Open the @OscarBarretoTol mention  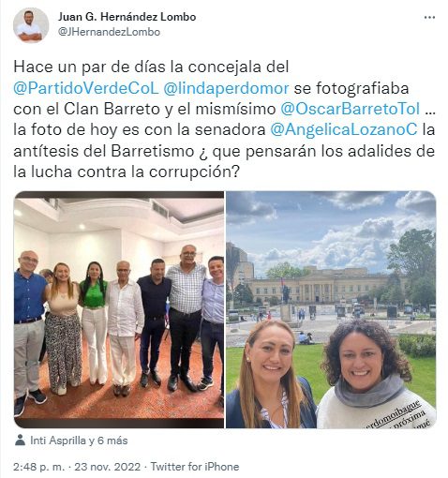tap(351, 109)
